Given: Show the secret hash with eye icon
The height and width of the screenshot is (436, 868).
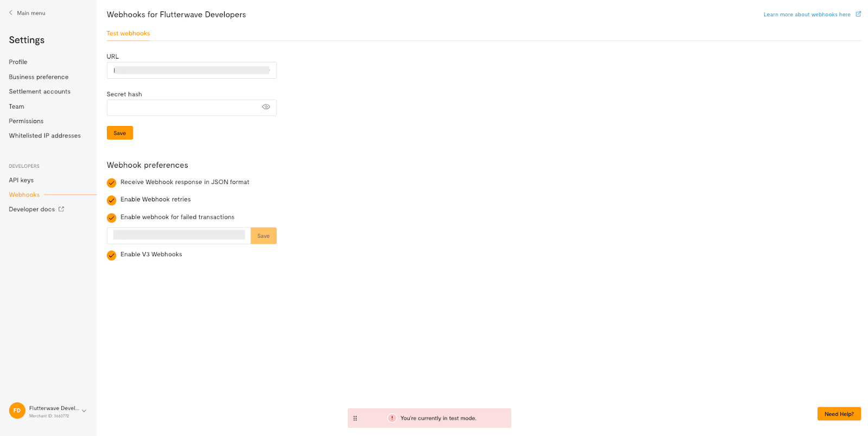Looking at the screenshot, I should [x=266, y=107].
